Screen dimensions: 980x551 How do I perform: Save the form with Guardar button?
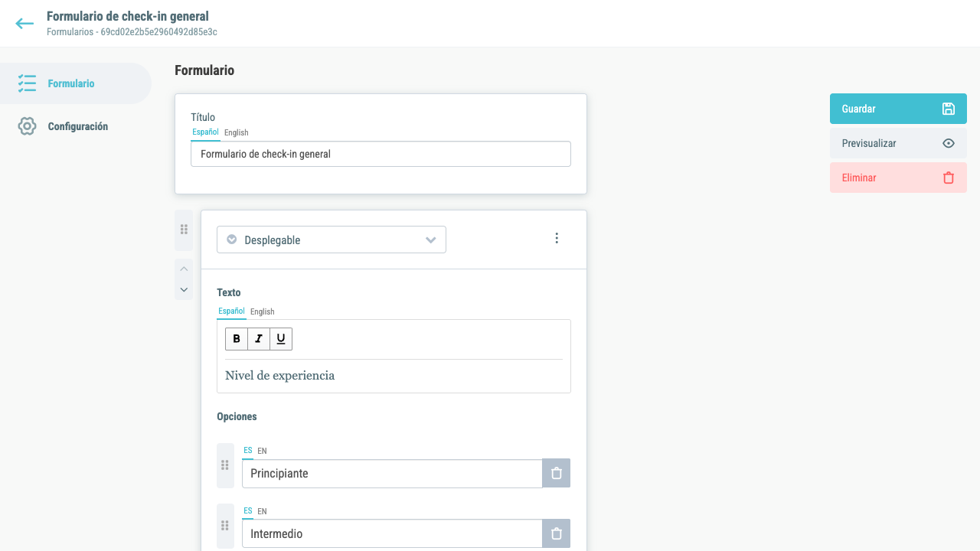point(898,109)
